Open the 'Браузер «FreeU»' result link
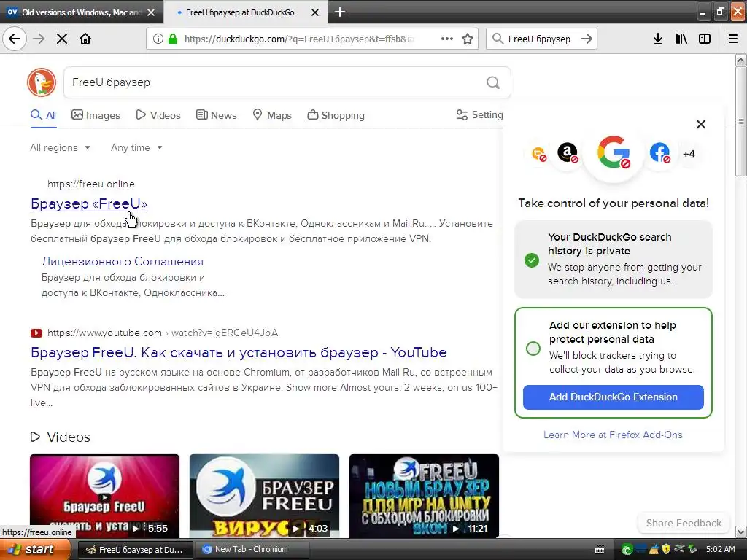The height and width of the screenshot is (560, 747). click(89, 204)
